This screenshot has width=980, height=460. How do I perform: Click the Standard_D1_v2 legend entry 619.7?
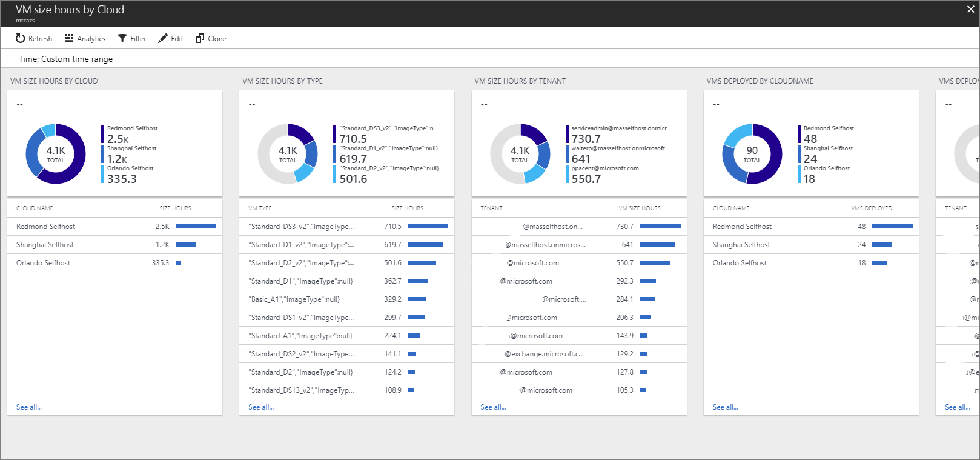[x=386, y=155]
